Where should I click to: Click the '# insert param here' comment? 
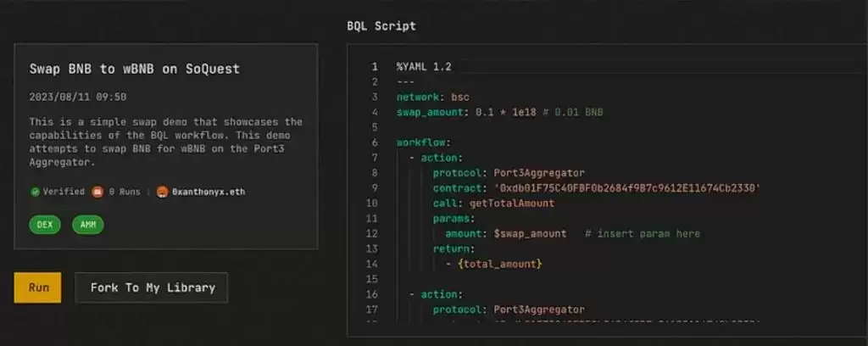point(643,233)
